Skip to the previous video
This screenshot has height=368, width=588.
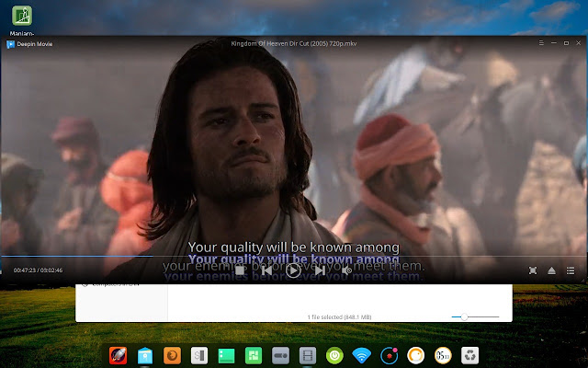pos(266,270)
